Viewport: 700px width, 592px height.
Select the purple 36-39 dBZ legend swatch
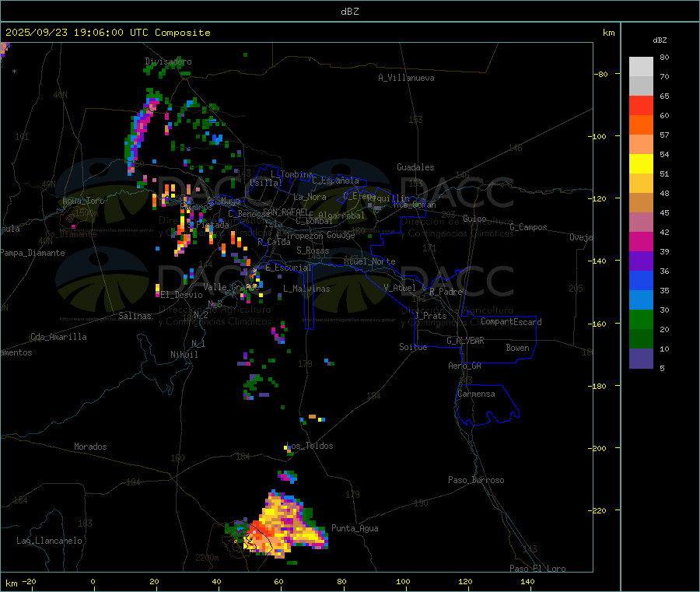tap(641, 261)
